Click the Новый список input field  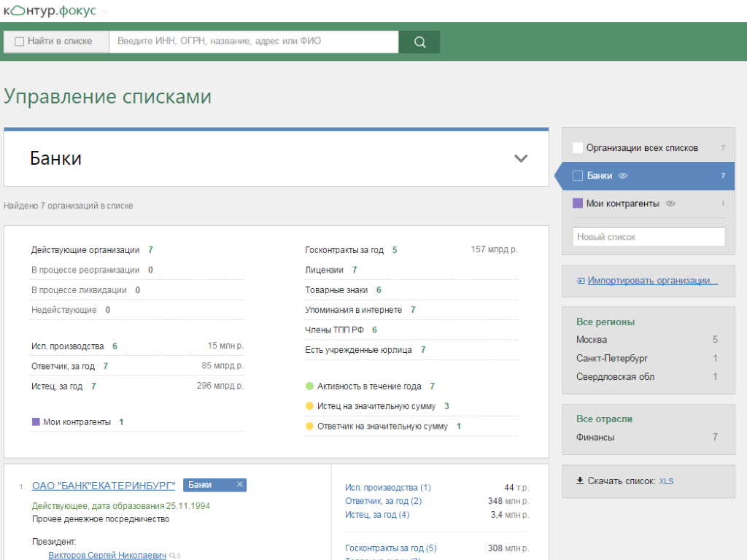coord(649,237)
